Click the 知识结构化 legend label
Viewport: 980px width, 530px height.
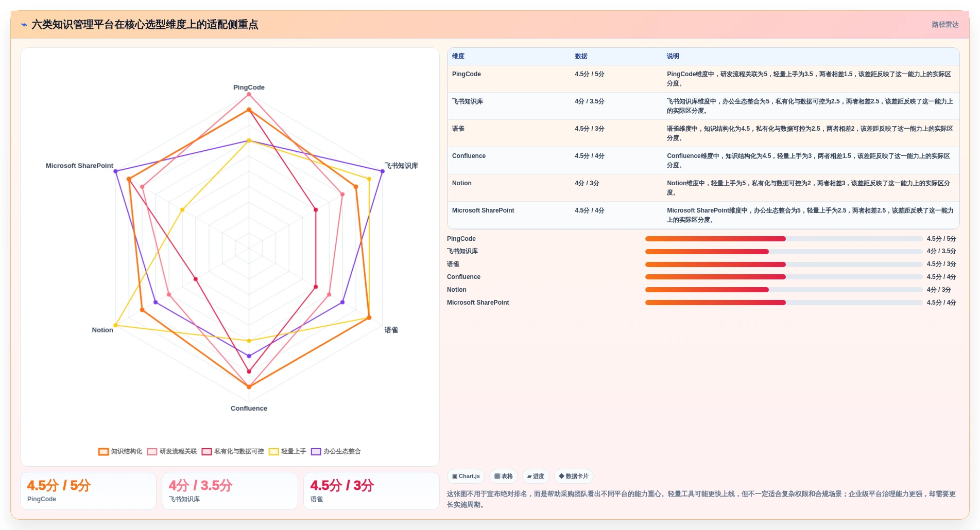coord(127,451)
